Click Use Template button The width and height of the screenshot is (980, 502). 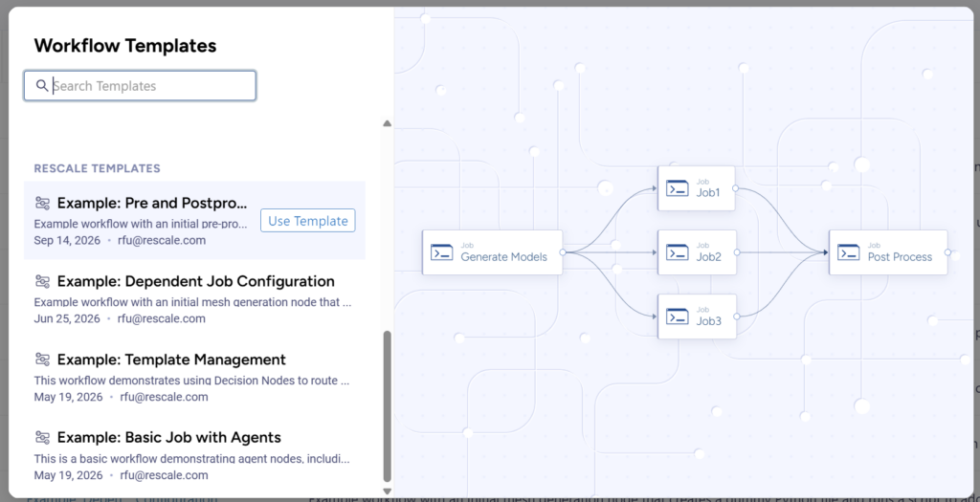(x=307, y=221)
